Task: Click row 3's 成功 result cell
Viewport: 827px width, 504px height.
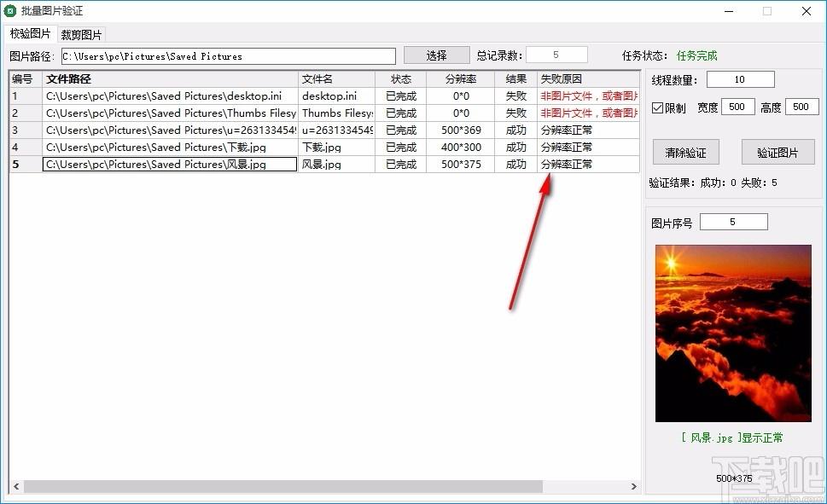Action: pos(515,130)
